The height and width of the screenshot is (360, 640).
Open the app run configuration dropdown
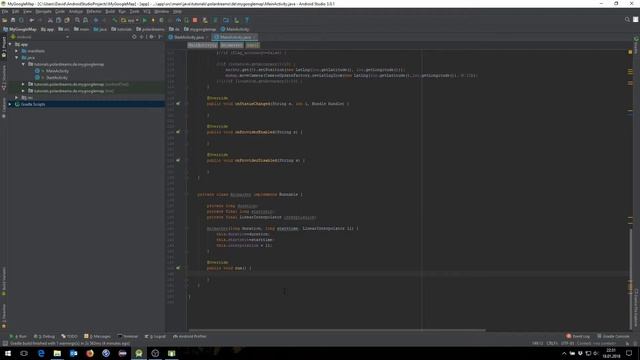(x=130, y=20)
